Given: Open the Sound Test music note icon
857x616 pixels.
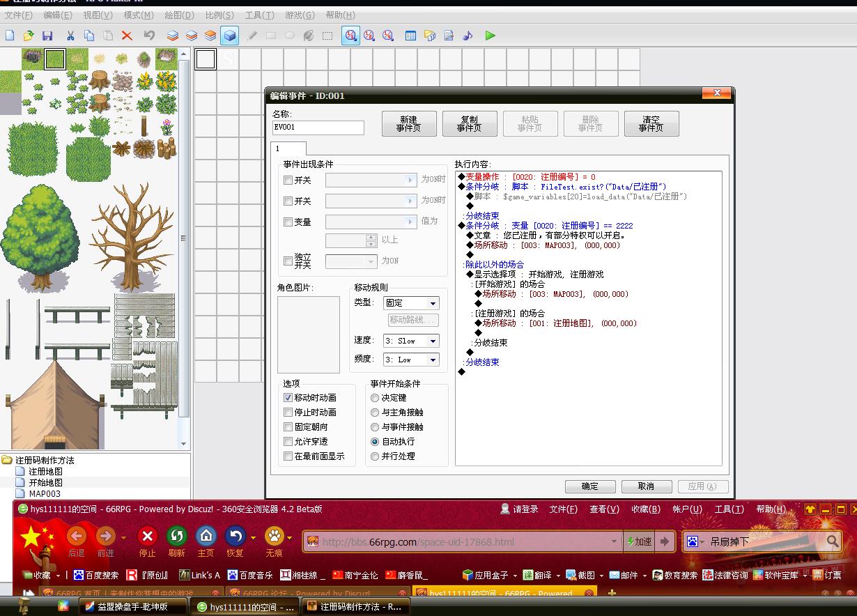Looking at the screenshot, I should 468,36.
